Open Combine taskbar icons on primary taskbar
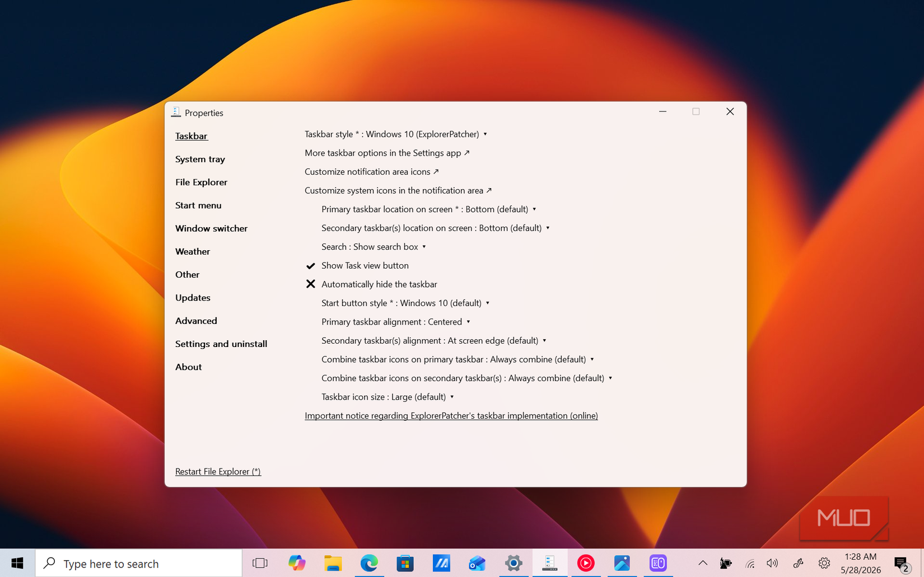This screenshot has height=577, width=924. tap(458, 359)
